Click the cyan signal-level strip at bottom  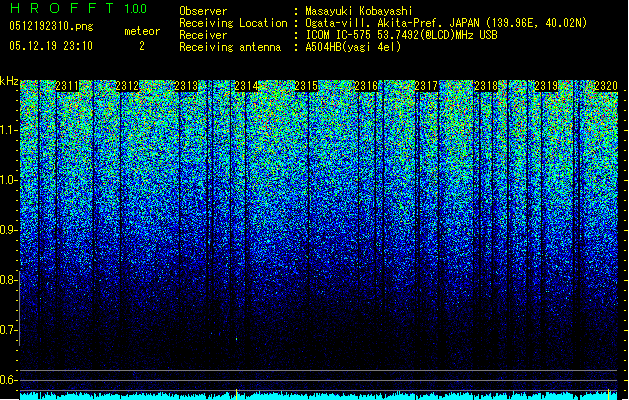click(319, 396)
